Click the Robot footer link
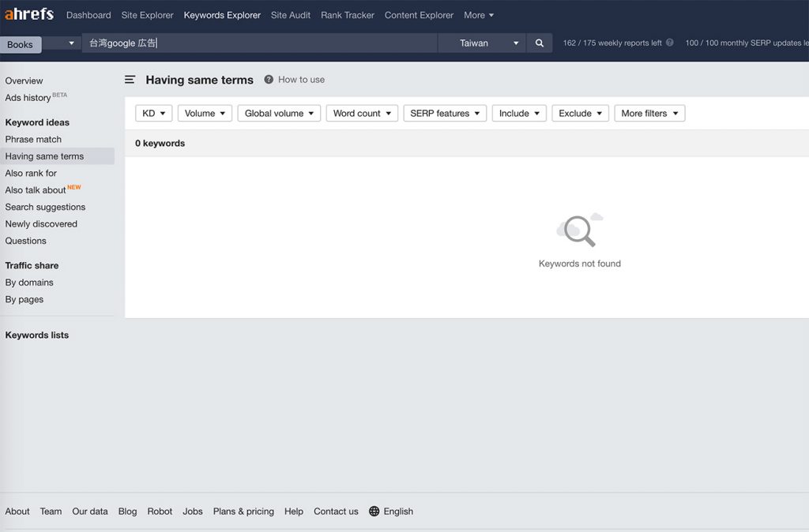This screenshot has width=809, height=532. (160, 511)
